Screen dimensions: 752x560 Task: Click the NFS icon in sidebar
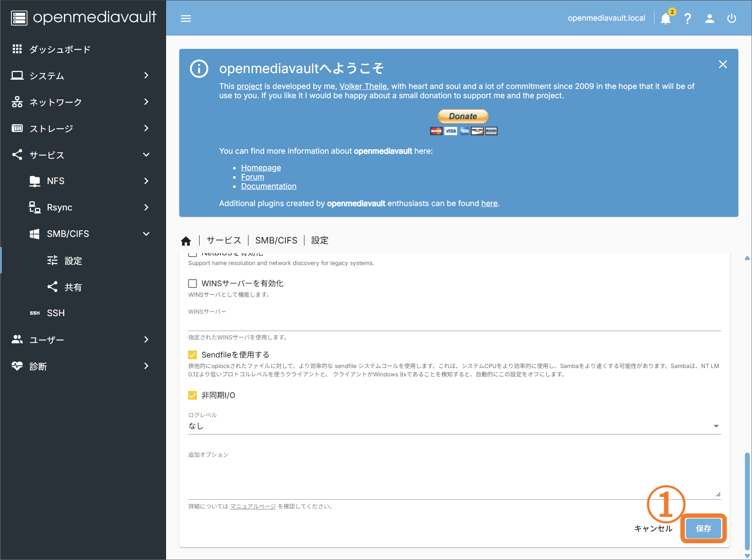coord(35,181)
